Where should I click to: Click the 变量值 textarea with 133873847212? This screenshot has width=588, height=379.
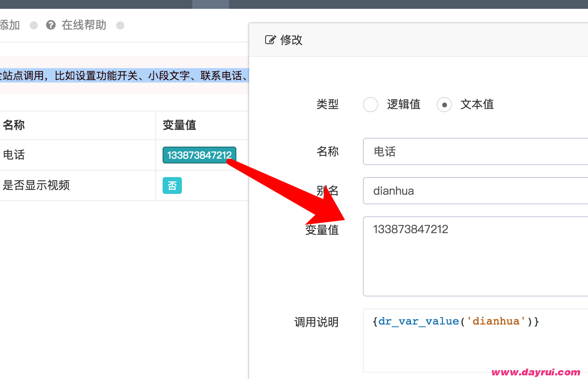coord(475,256)
